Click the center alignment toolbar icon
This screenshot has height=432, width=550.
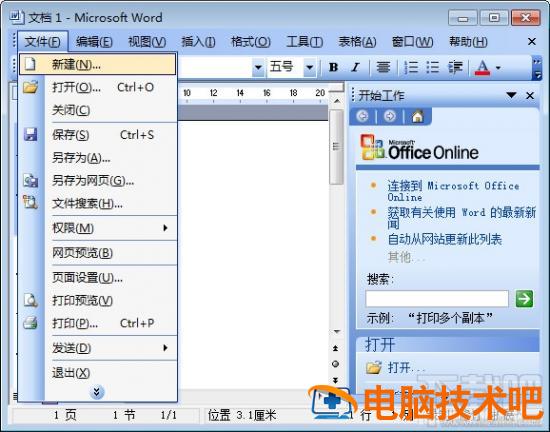tap(383, 67)
